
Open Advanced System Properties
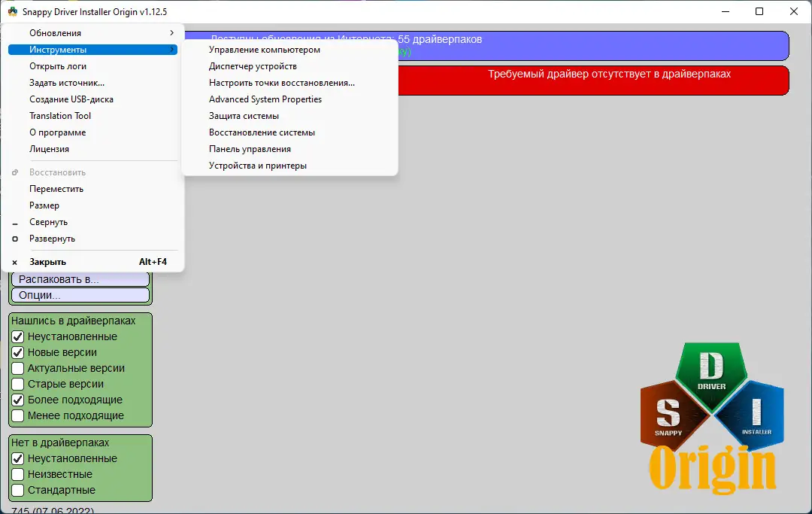coord(265,99)
